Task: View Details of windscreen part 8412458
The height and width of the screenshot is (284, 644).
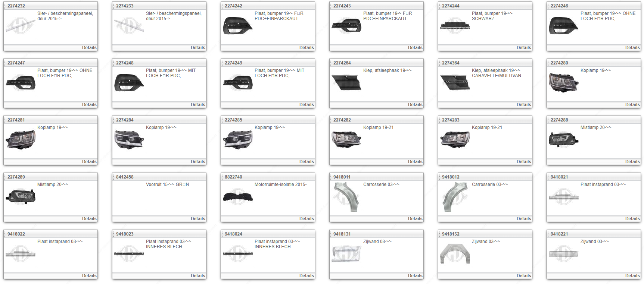Action: [x=198, y=219]
